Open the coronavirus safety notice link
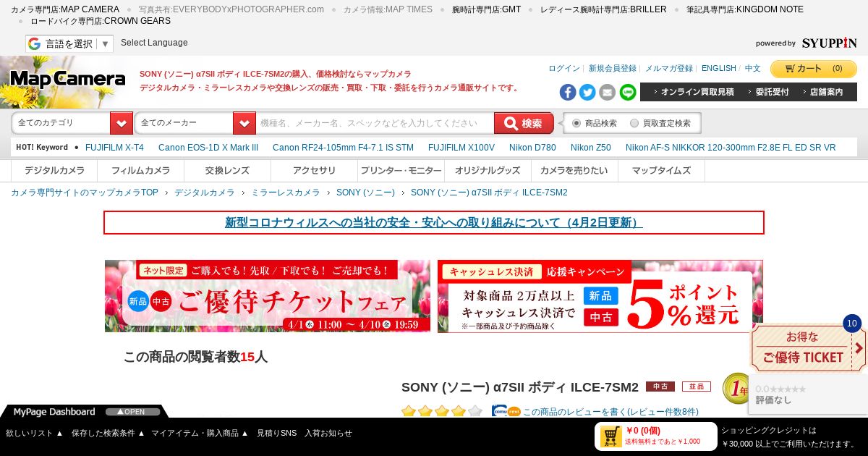 (434, 222)
